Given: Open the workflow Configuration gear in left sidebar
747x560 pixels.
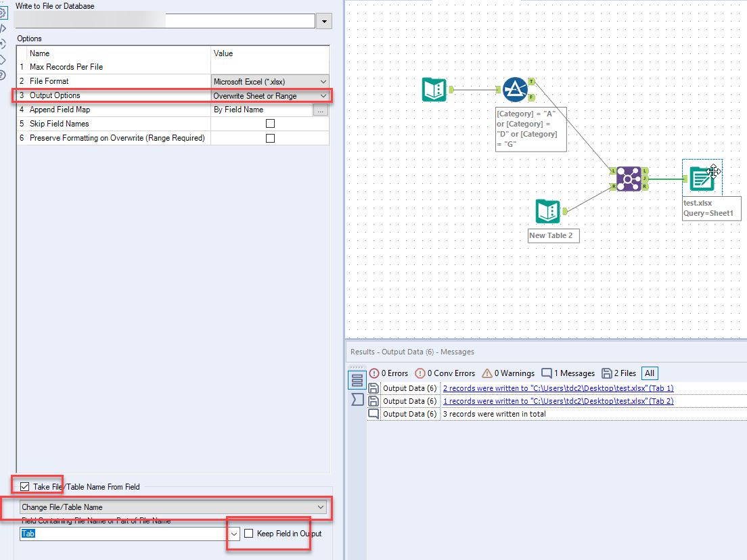Looking at the screenshot, I should click(5, 13).
